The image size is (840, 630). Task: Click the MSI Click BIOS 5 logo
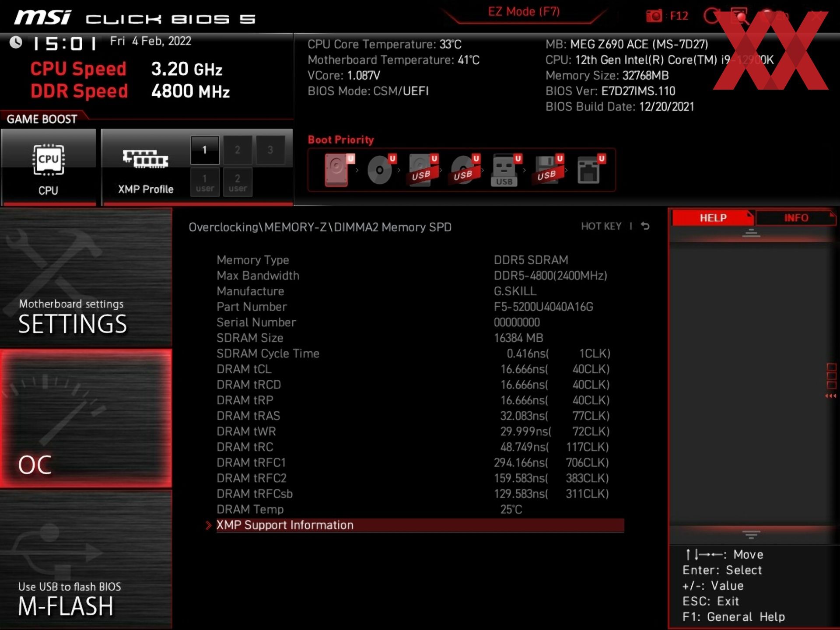coord(134,18)
